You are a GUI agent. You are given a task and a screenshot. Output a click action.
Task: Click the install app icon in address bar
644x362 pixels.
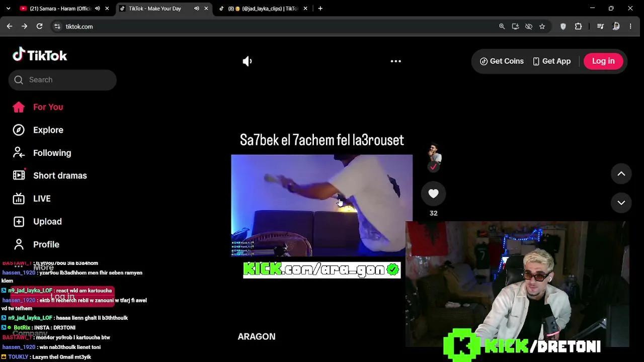click(x=515, y=27)
